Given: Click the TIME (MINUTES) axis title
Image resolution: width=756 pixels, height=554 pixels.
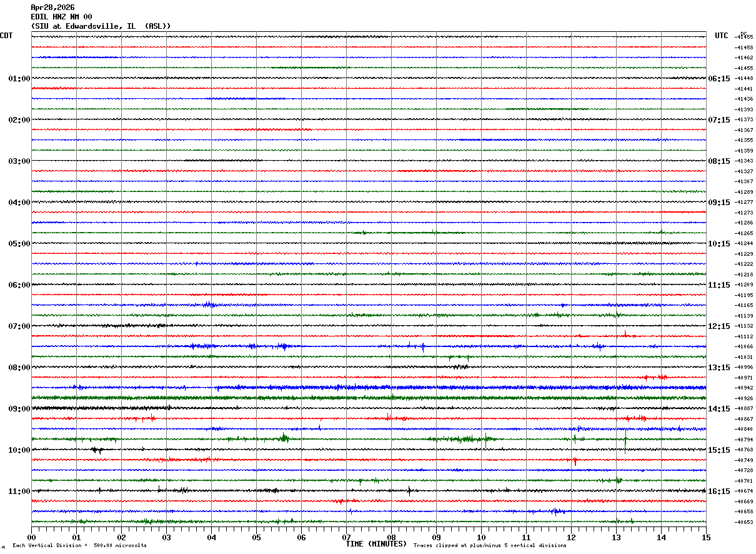Looking at the screenshot, I should coord(376,544).
